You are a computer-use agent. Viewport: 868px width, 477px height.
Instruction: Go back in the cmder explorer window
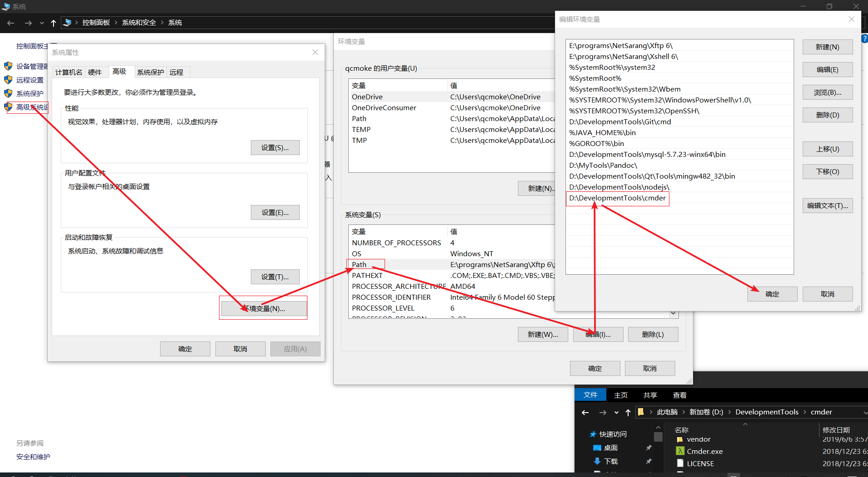pos(585,412)
